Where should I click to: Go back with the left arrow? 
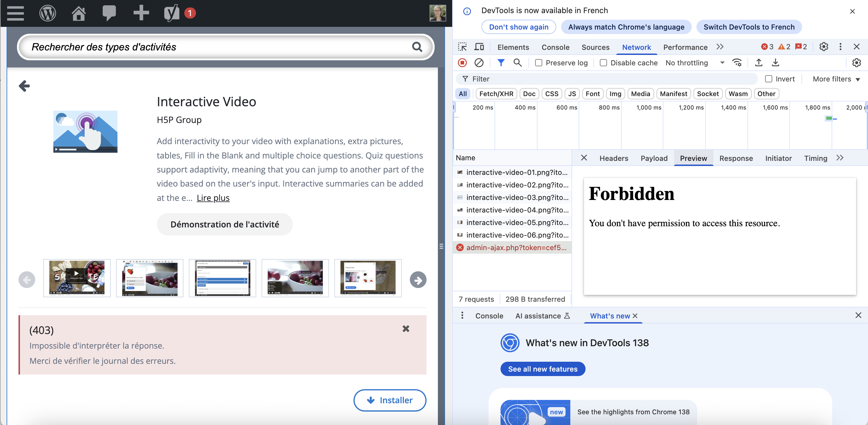point(24,86)
